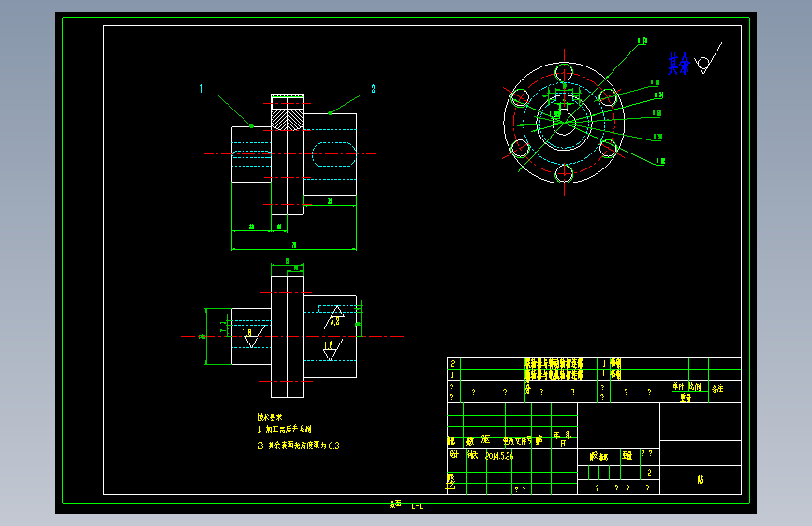Select the blue 其余 annotation text
The image size is (812, 526).
[x=679, y=65]
